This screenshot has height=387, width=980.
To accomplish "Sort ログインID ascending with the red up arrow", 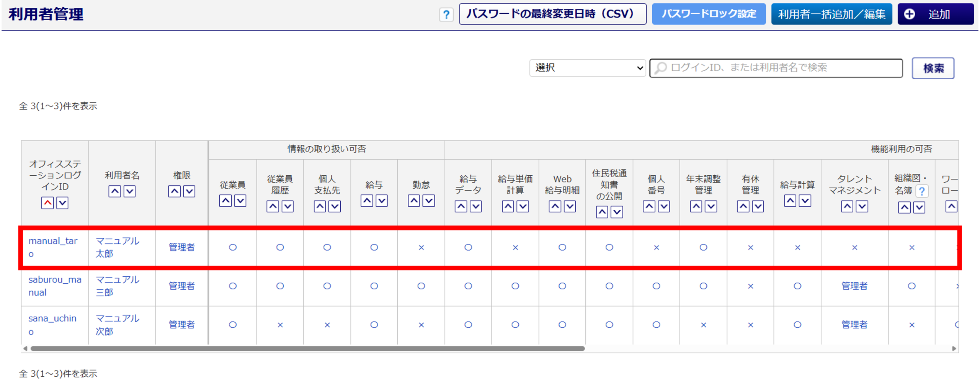I will pyautogui.click(x=47, y=202).
